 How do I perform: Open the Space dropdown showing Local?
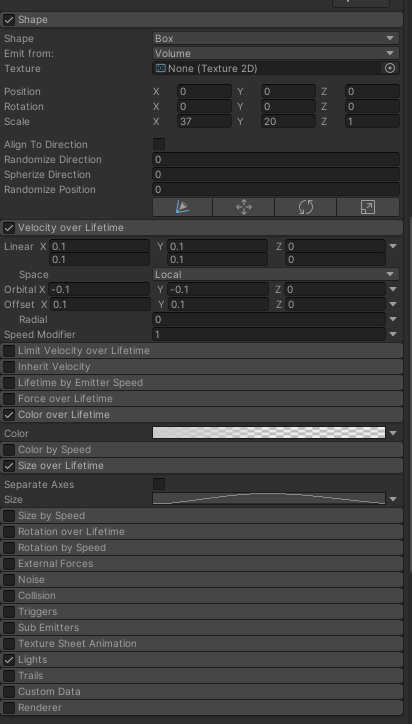(x=276, y=274)
